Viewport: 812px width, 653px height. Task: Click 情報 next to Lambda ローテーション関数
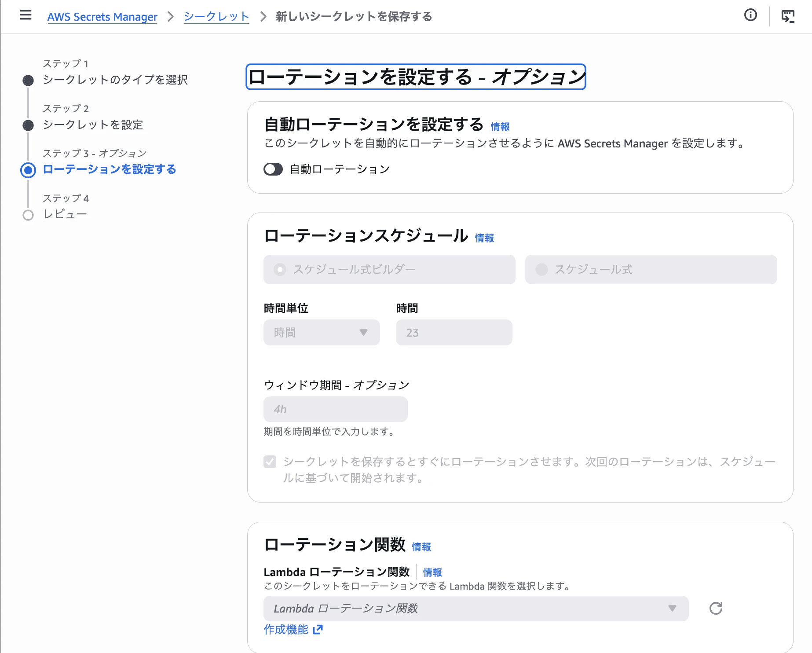432,572
